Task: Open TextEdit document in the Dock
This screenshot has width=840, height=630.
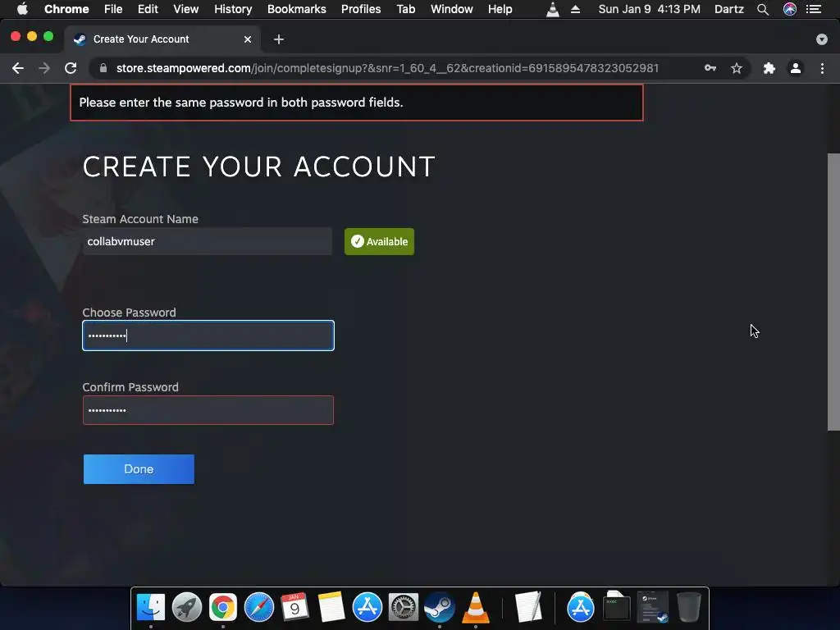Action: point(528,608)
